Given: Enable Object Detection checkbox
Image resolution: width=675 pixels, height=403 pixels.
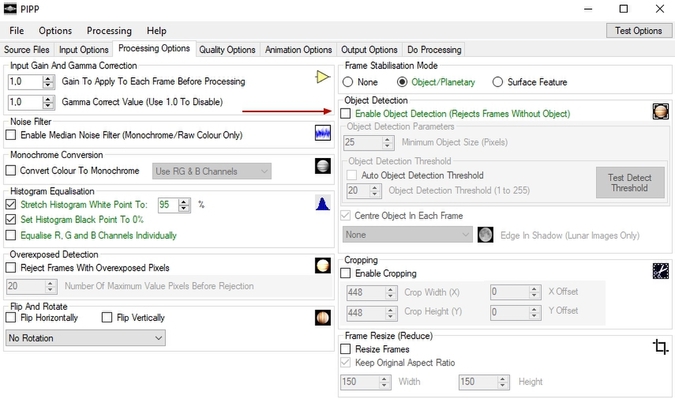Looking at the screenshot, I should pyautogui.click(x=347, y=114).
